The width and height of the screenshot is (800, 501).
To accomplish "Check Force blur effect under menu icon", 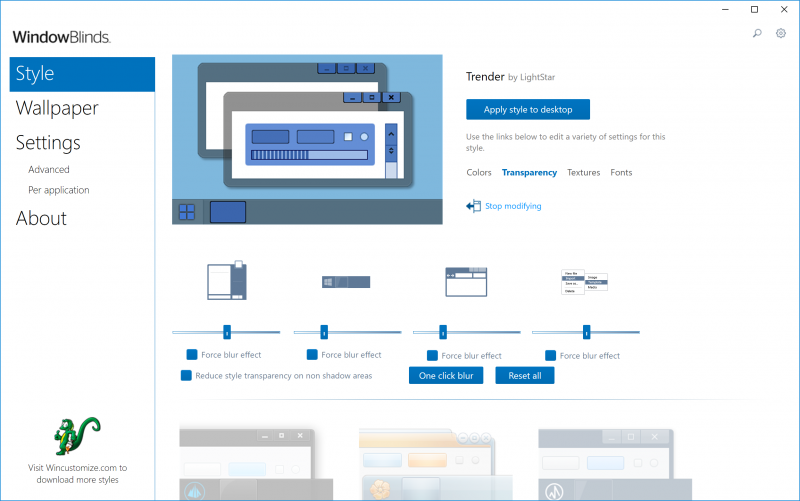I will click(x=551, y=355).
